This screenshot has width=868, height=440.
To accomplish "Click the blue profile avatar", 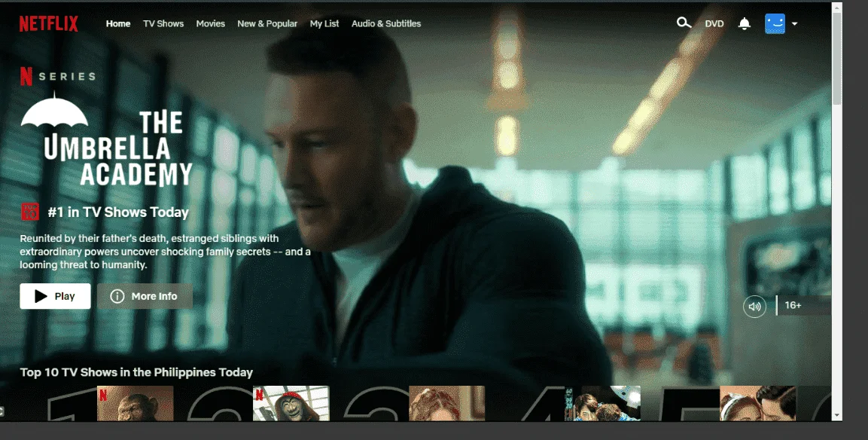I will click(775, 24).
